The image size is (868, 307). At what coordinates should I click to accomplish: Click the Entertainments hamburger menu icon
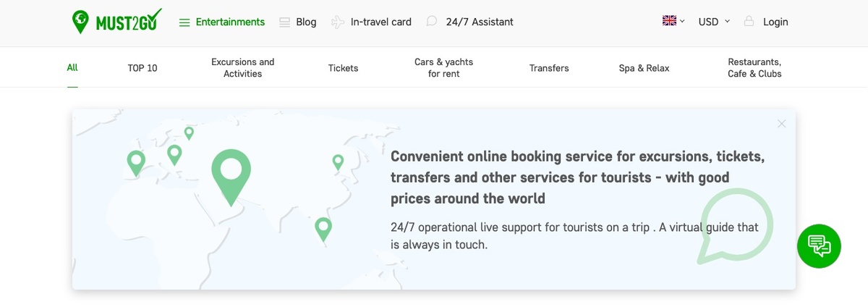pyautogui.click(x=184, y=22)
